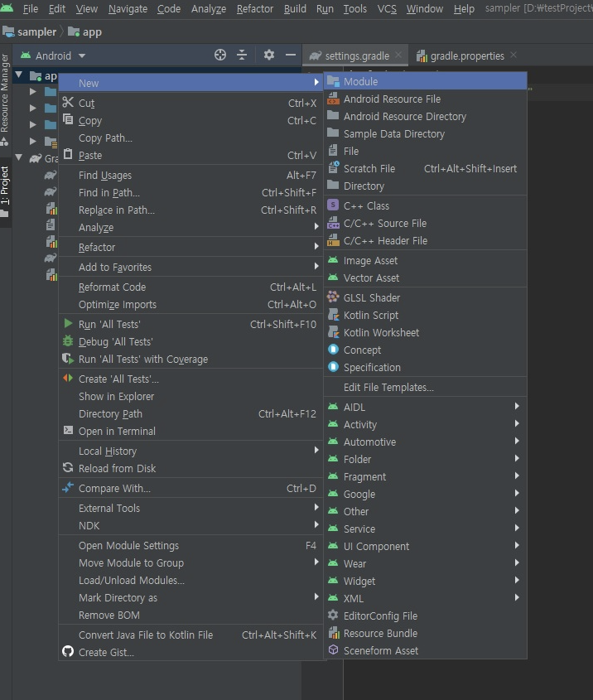The image size is (593, 700).
Task: Open the Build menu
Action: 295,8
